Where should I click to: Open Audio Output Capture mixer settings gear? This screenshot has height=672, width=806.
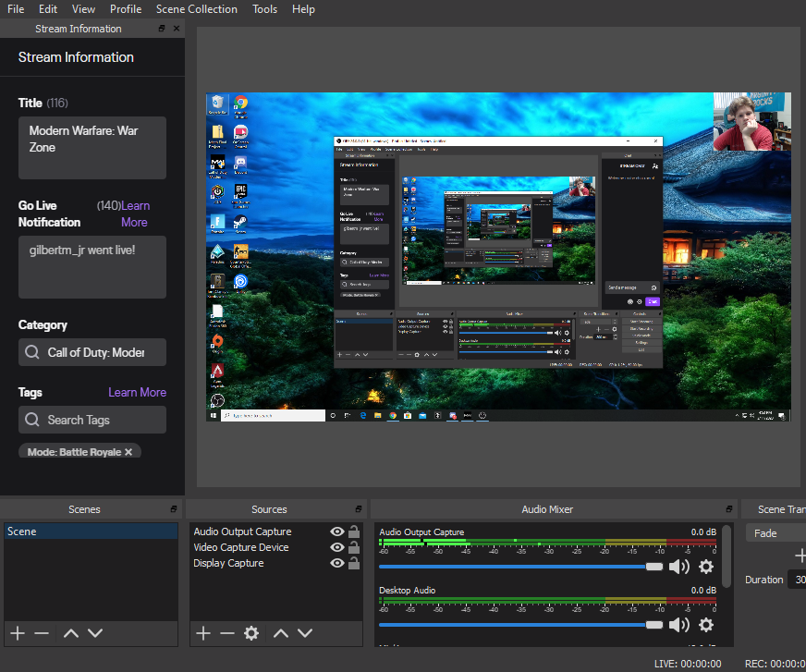pos(706,566)
